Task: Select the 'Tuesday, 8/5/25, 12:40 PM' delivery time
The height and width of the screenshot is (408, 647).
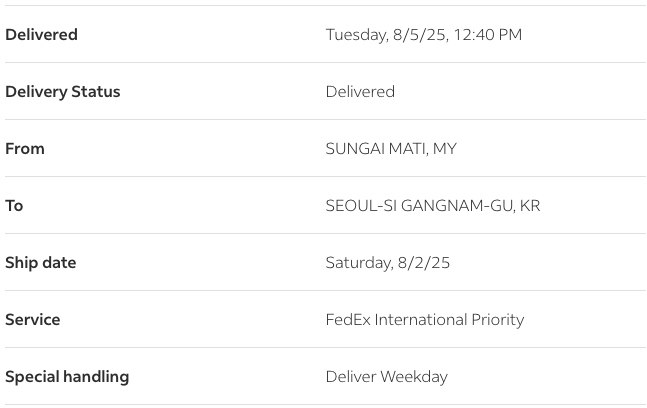Action: (423, 35)
